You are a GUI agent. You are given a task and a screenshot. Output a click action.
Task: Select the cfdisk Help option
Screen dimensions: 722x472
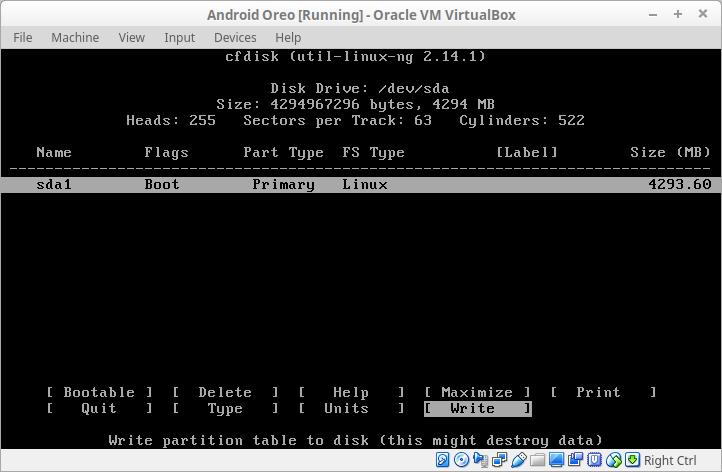[351, 392]
